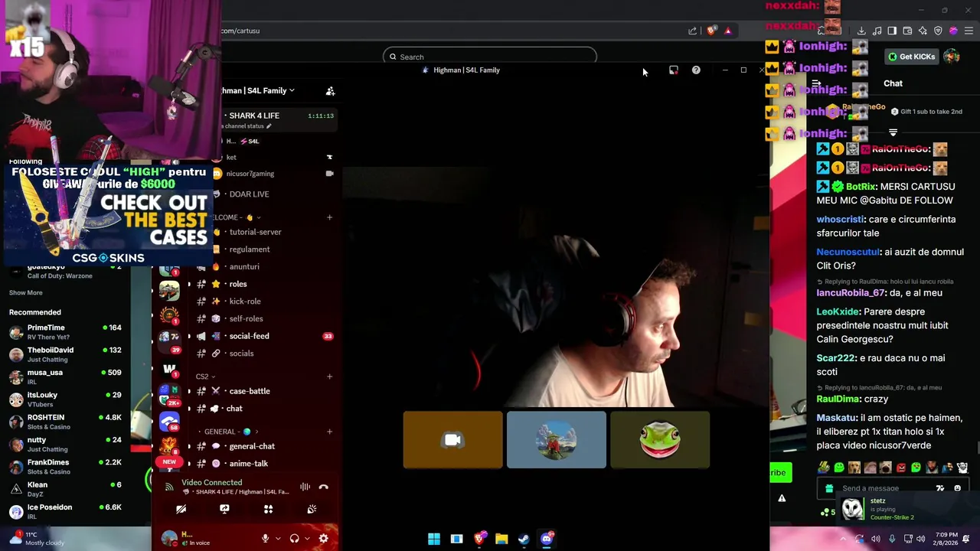Open Discord user settings gear

[323, 539]
